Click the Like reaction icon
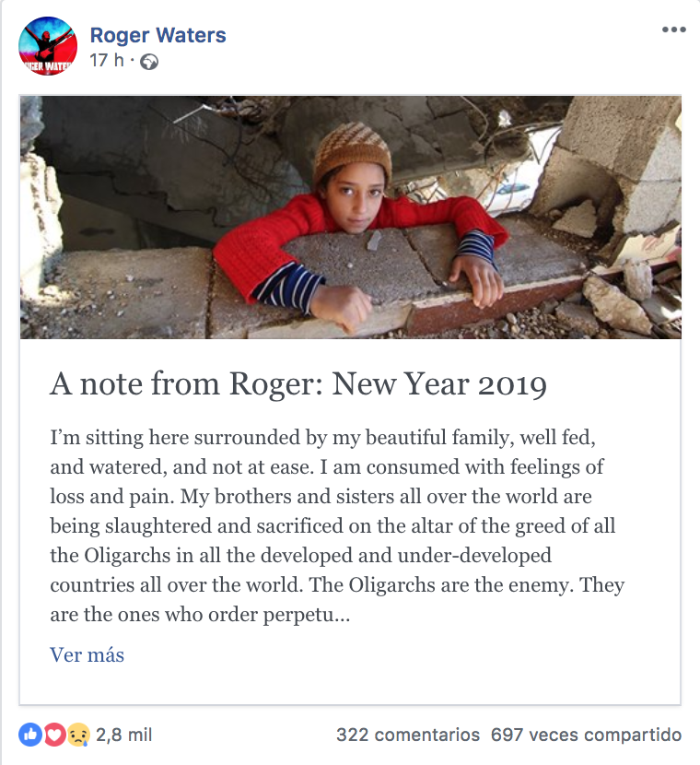This screenshot has width=700, height=765. 30,735
